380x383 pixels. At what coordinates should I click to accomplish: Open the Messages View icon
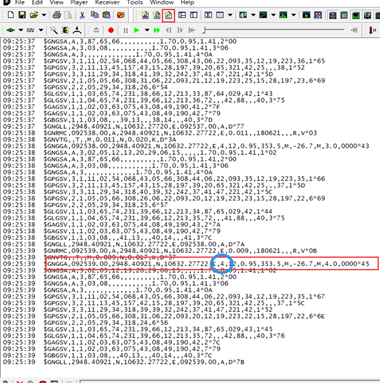click(182, 15)
